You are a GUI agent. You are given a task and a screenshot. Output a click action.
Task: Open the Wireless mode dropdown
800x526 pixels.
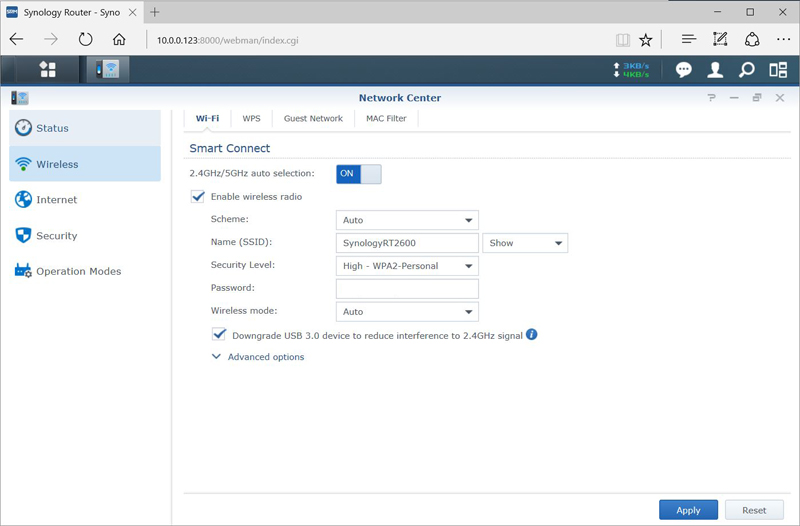[x=407, y=312]
